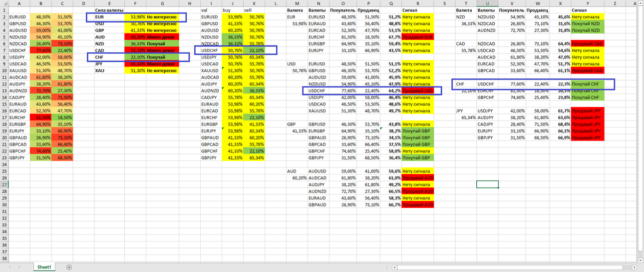Select the bold 66,5% cell
Viewport: 644px width, 272px height.
pyautogui.click(x=391, y=191)
